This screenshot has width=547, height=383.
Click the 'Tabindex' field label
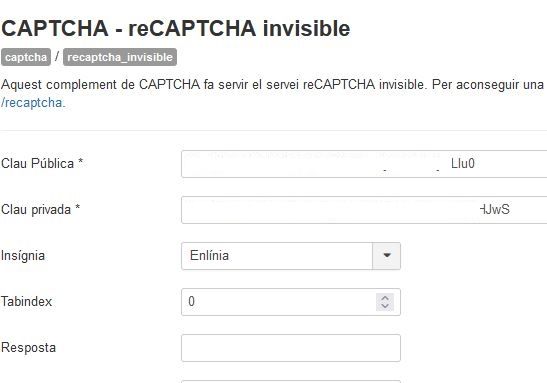[27, 301]
